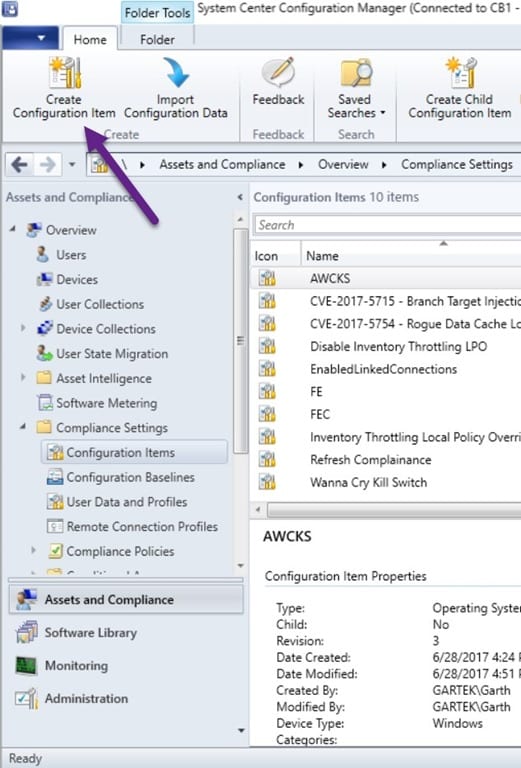Sort by the Icon column header
Screen dimensions: 521x768
[x=276, y=255]
